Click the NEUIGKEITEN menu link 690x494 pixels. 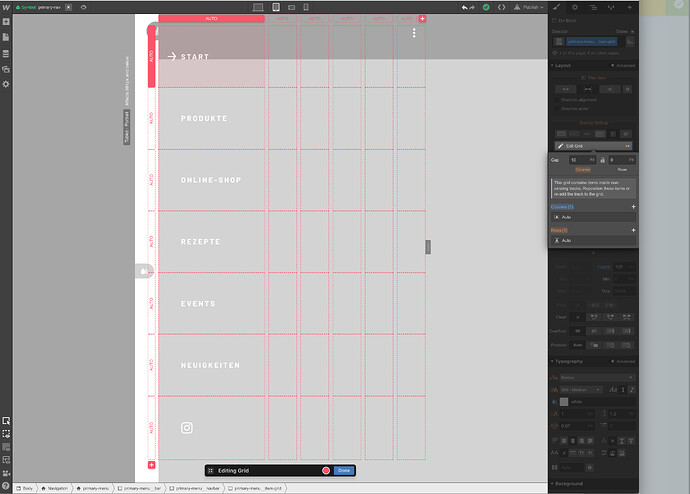210,365
